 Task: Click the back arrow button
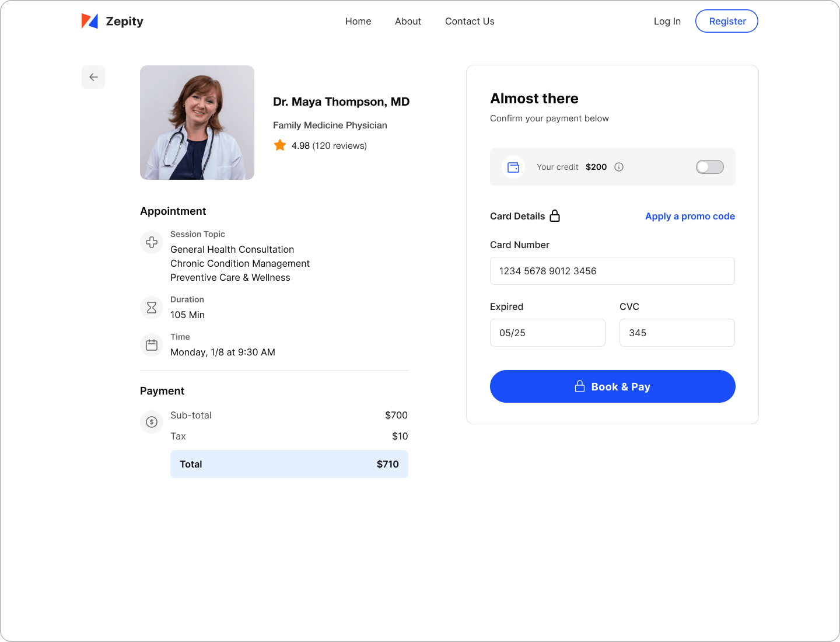93,77
